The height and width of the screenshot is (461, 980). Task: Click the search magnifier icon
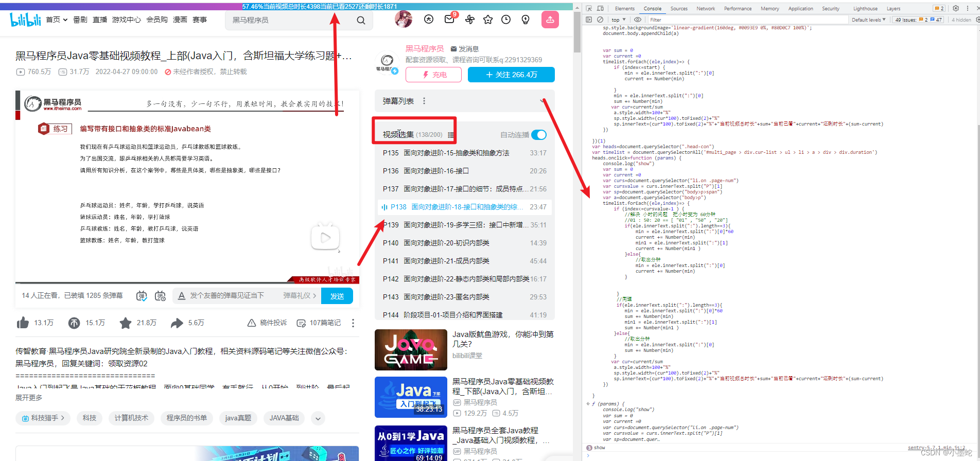[361, 20]
